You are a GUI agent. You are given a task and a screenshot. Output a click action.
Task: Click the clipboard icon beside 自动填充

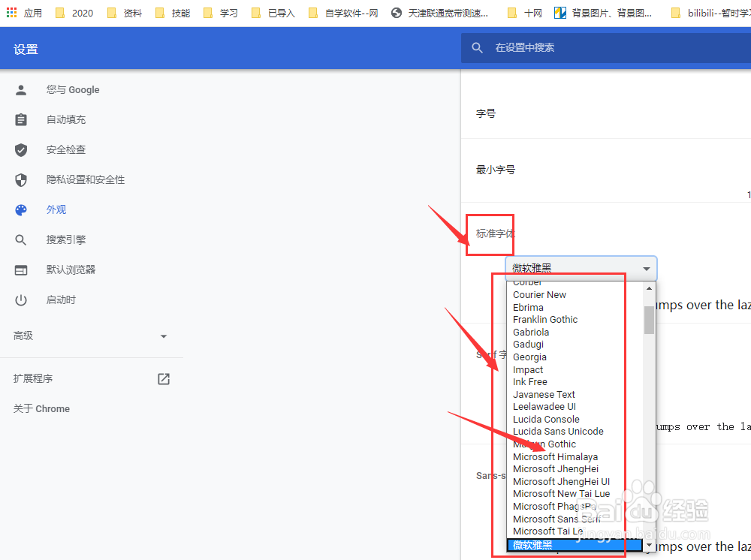[20, 119]
